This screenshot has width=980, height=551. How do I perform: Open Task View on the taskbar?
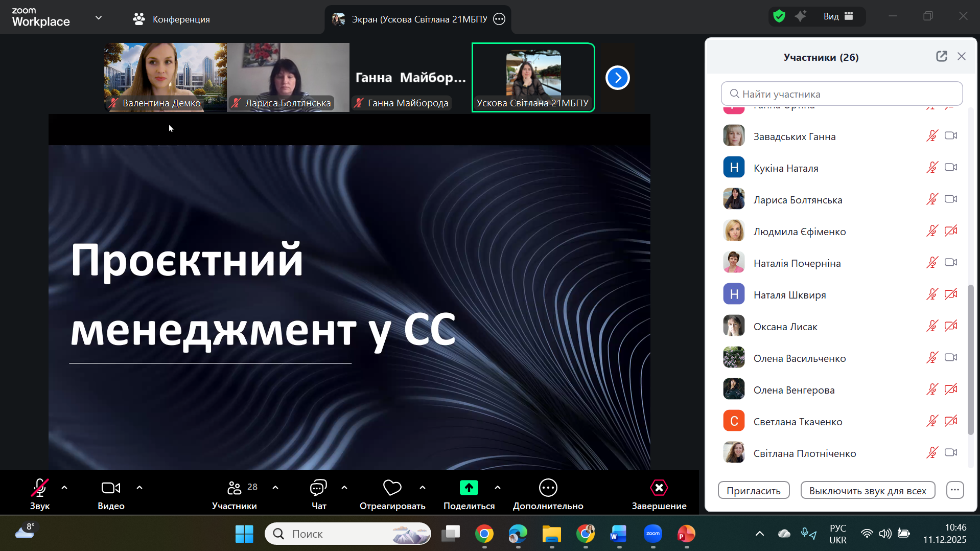451,534
